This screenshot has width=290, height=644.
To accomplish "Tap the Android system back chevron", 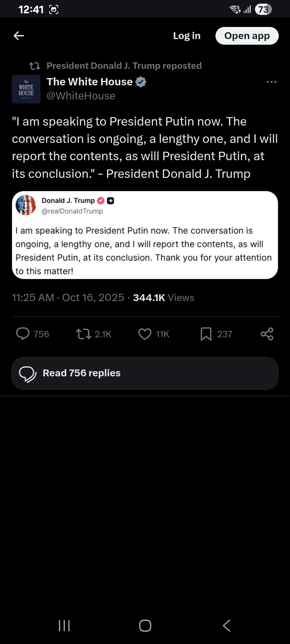I will coord(226,625).
